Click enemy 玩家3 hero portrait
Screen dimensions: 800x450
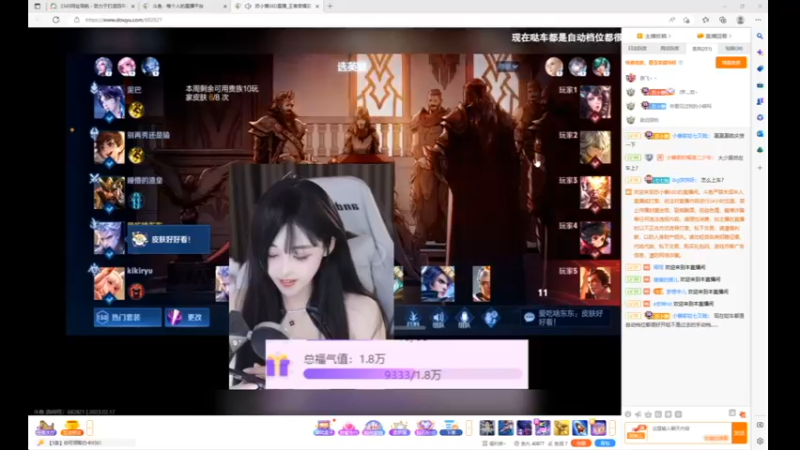click(x=595, y=193)
